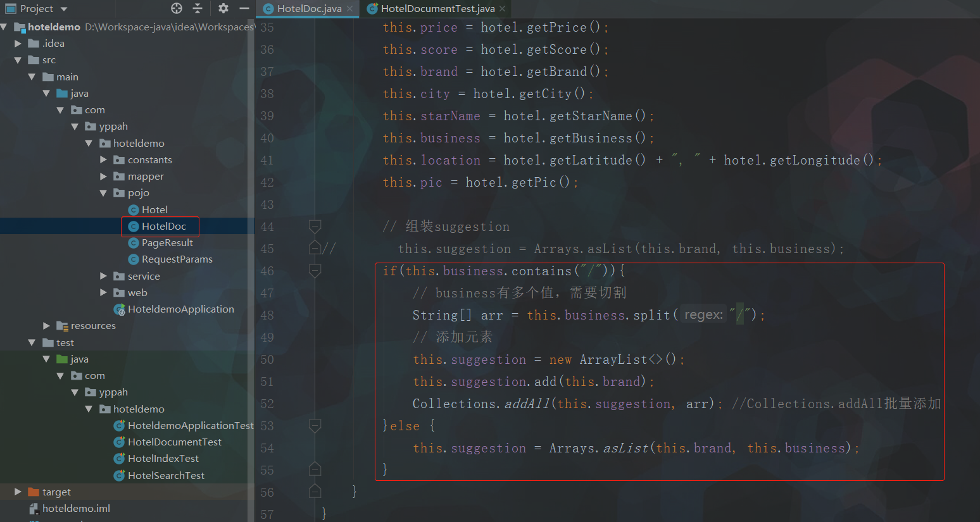
Task: Open HotelDocumentTest in project tree
Action: [175, 442]
